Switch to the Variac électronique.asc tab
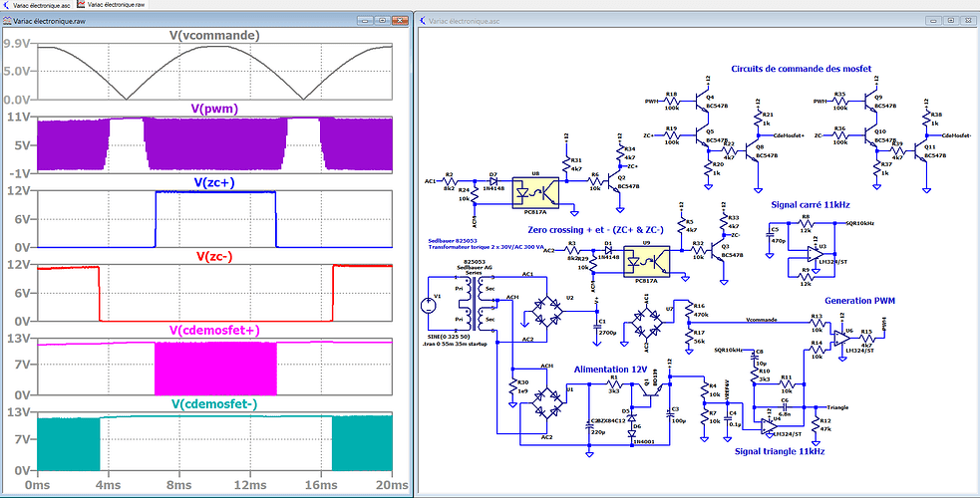980x498 pixels. click(x=37, y=4)
